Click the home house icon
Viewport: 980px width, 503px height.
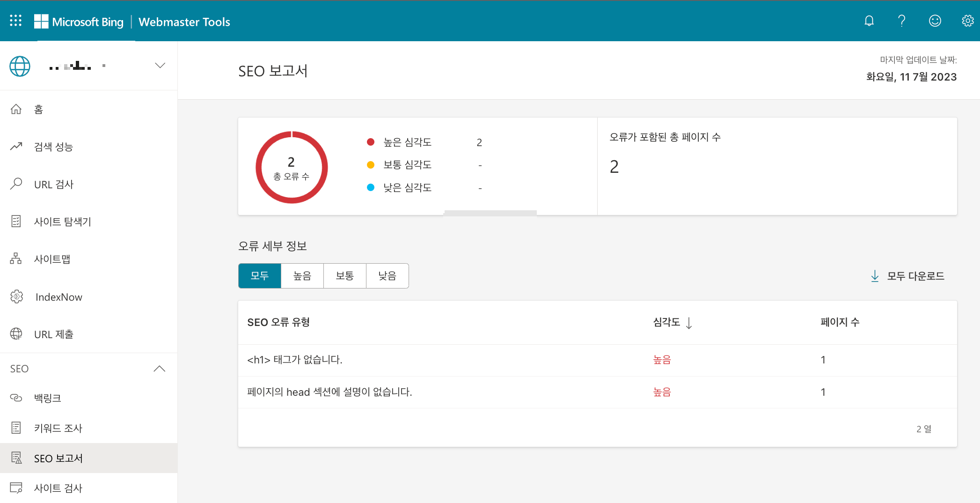16,109
